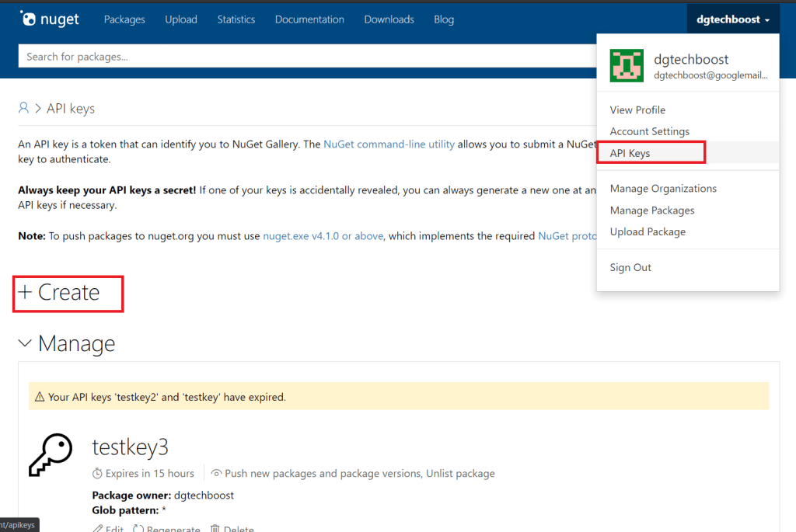Open the Packages page in navigation
The width and height of the screenshot is (796, 532).
pyautogui.click(x=124, y=19)
